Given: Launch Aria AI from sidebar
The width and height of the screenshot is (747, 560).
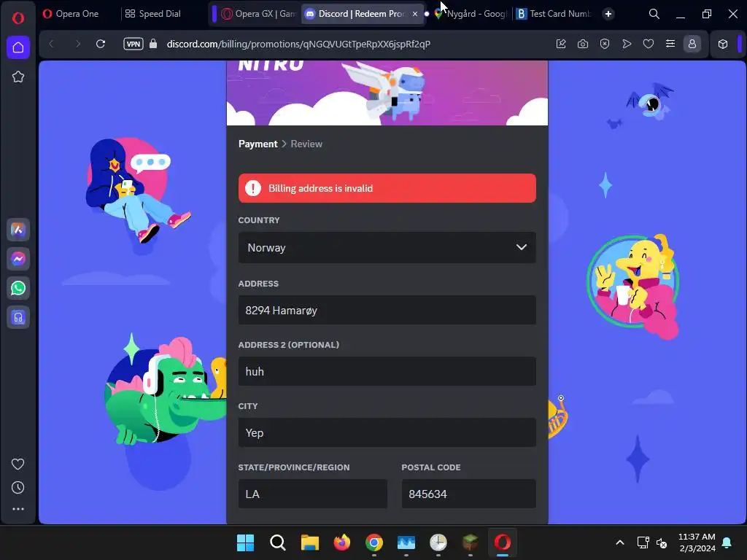Looking at the screenshot, I should pos(18,230).
